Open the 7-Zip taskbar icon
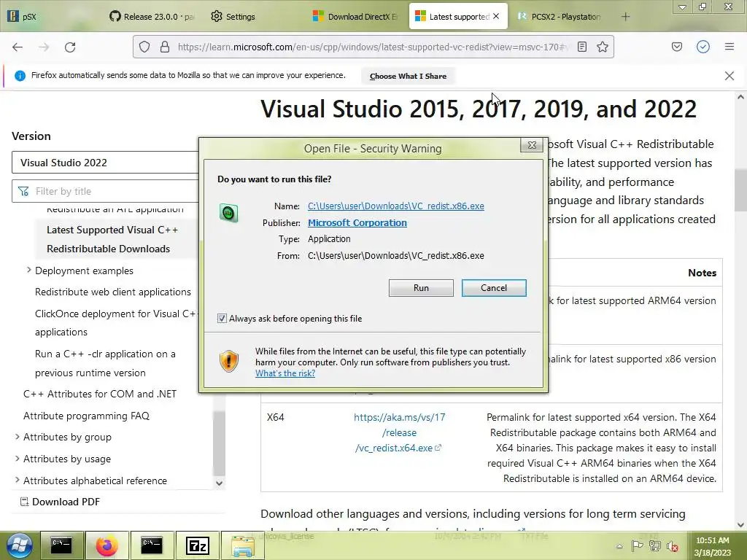This screenshot has height=560, width=747. click(x=198, y=545)
